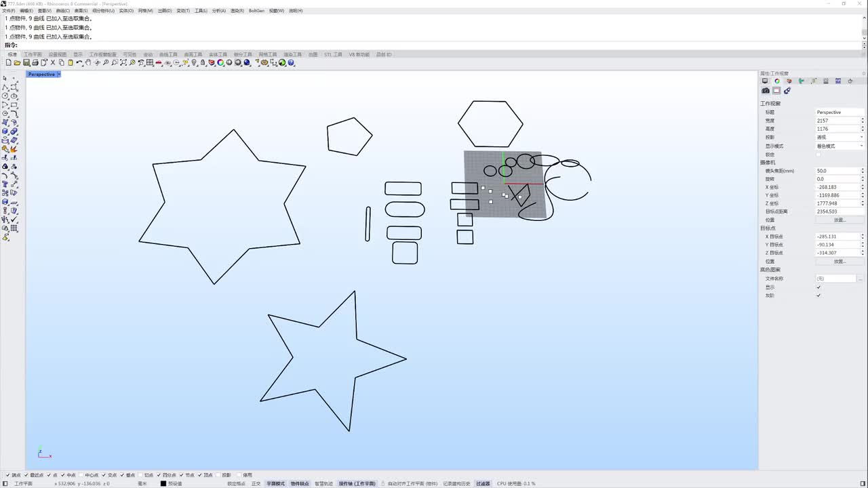Click the 放置... button under 摄像机
The height and width of the screenshot is (488, 868).
[x=840, y=220]
